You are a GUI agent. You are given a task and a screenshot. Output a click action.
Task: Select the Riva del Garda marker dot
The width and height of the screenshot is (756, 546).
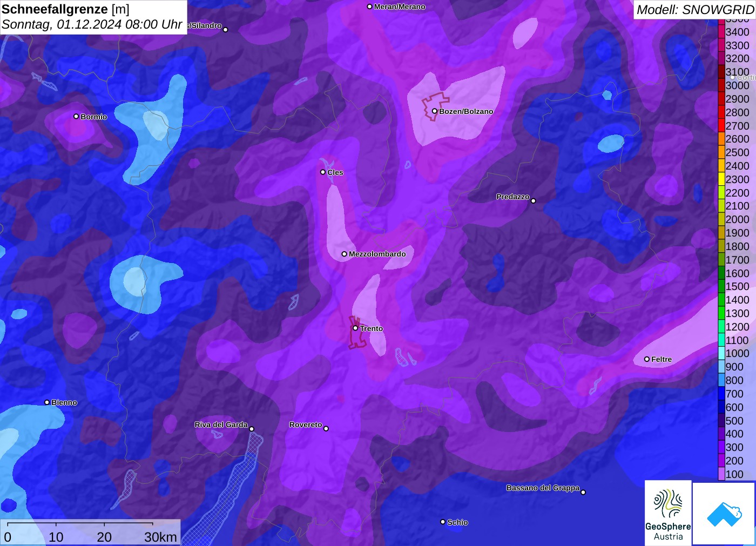tap(252, 429)
